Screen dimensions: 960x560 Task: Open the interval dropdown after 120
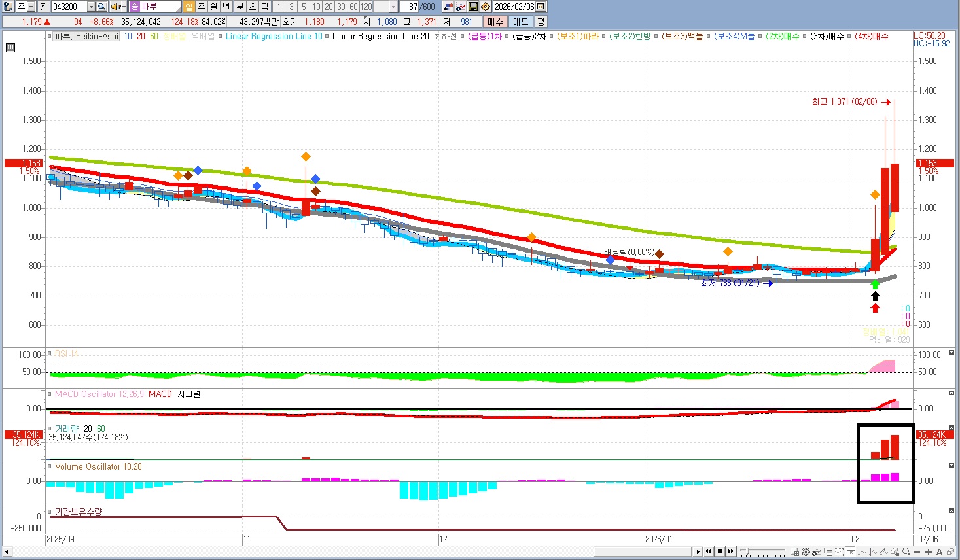click(393, 7)
